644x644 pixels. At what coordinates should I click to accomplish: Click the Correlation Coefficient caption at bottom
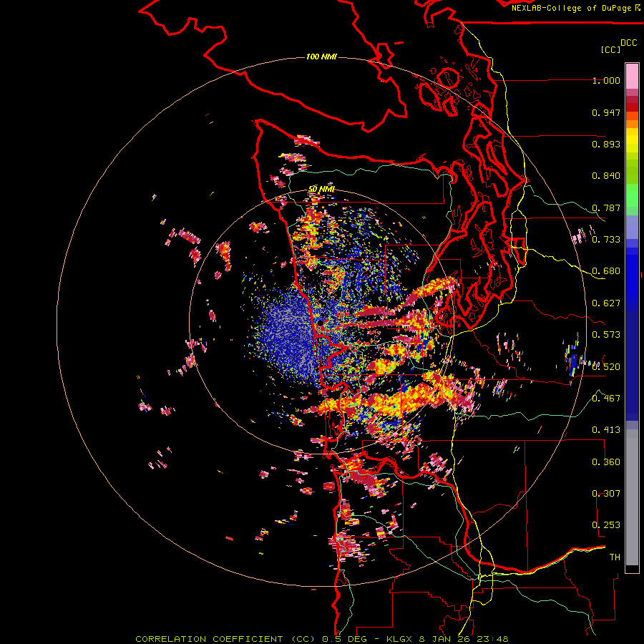pyautogui.click(x=322, y=639)
